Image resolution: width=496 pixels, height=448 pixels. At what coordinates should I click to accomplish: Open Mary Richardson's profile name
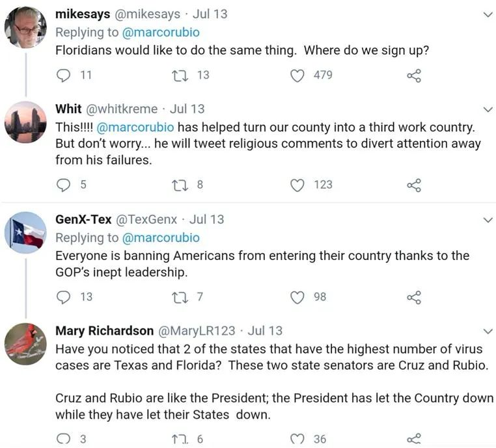[105, 331]
